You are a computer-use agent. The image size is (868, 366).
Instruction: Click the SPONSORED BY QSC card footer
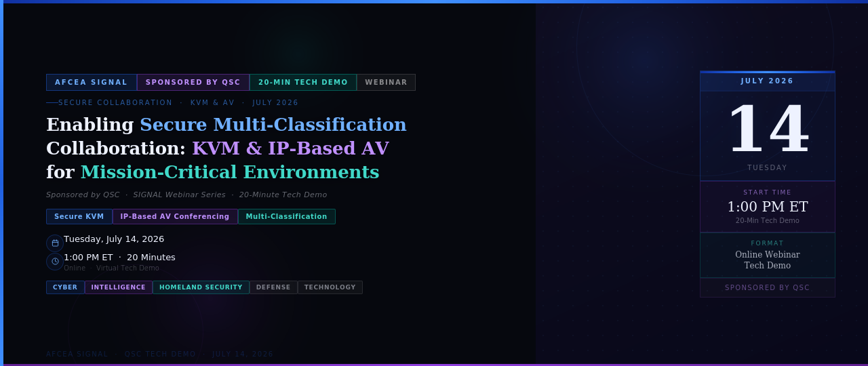point(768,288)
